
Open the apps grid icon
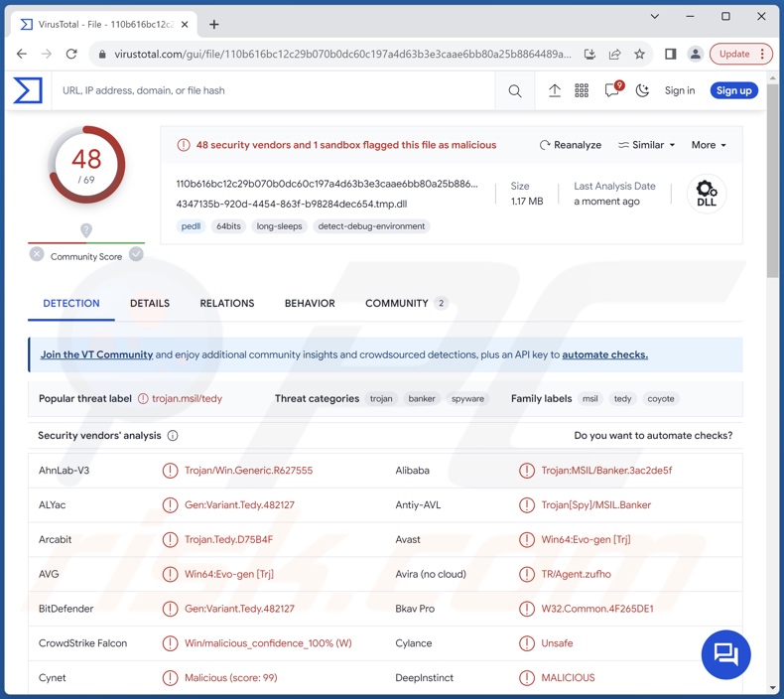point(582,91)
